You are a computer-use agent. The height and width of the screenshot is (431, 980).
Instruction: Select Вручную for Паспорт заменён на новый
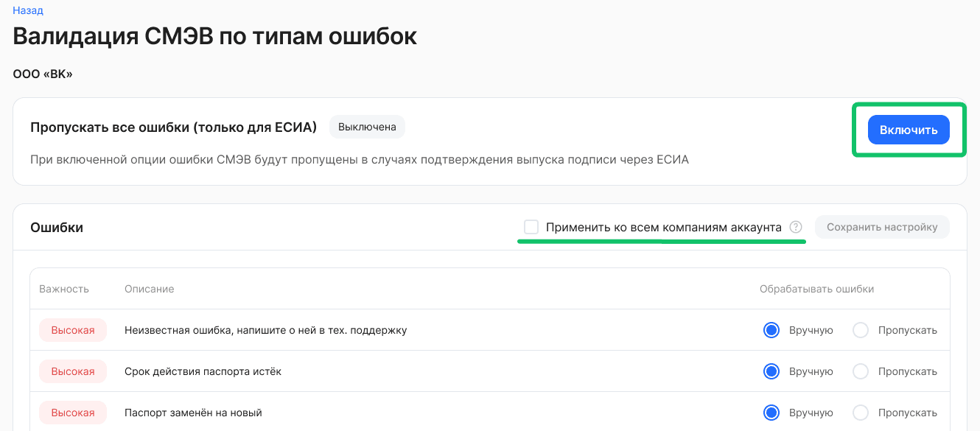[771, 413]
